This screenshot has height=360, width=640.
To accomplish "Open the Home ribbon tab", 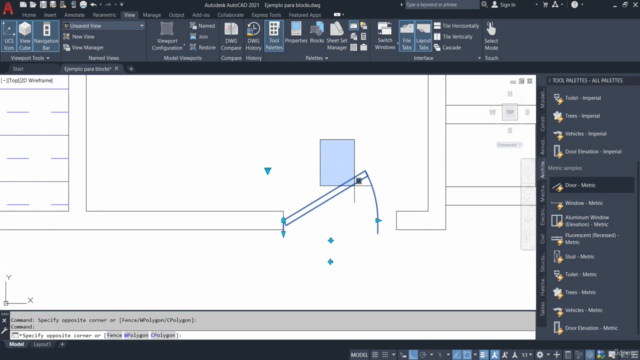I will (x=29, y=15).
